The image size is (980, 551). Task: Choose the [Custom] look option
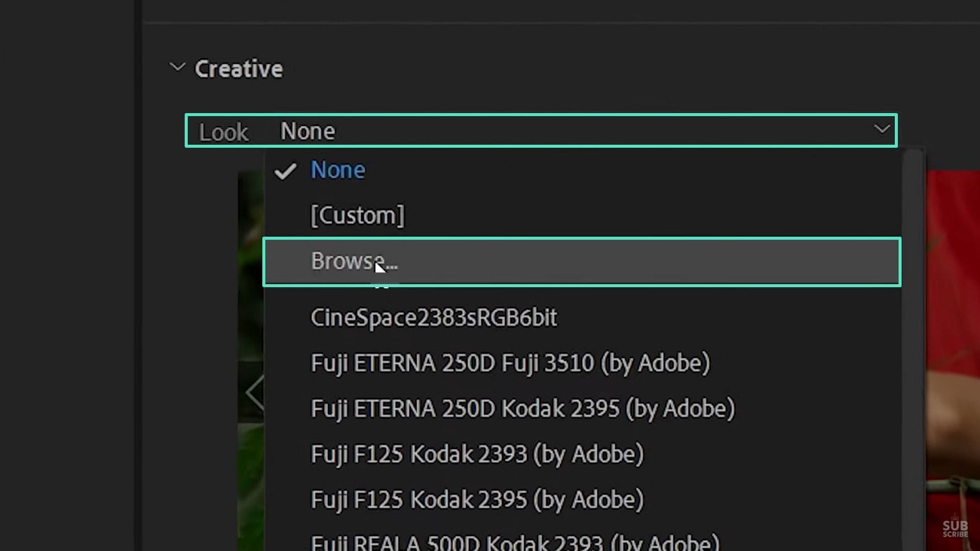(x=357, y=216)
